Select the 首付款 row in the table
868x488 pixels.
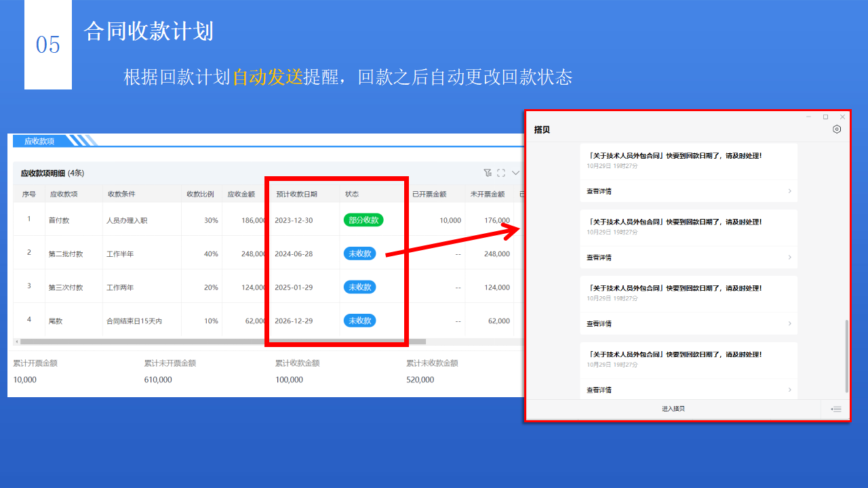coord(68,220)
